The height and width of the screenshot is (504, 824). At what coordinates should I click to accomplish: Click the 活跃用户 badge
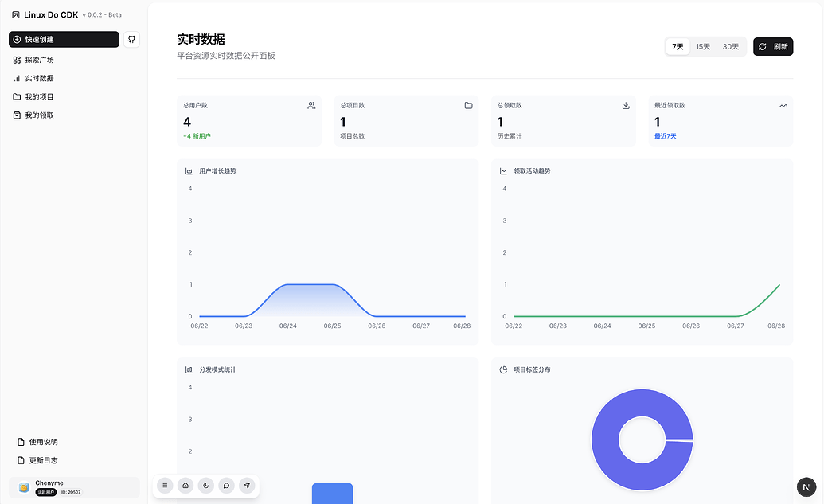[45, 492]
